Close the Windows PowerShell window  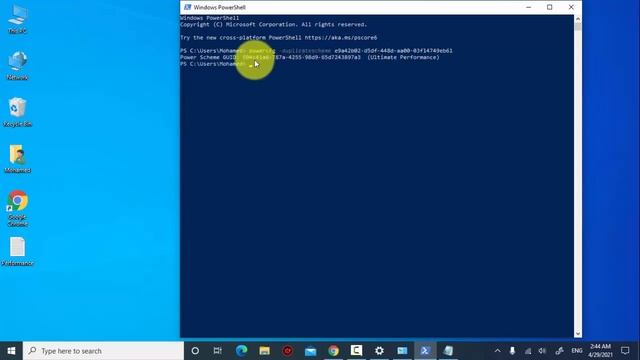[571, 7]
